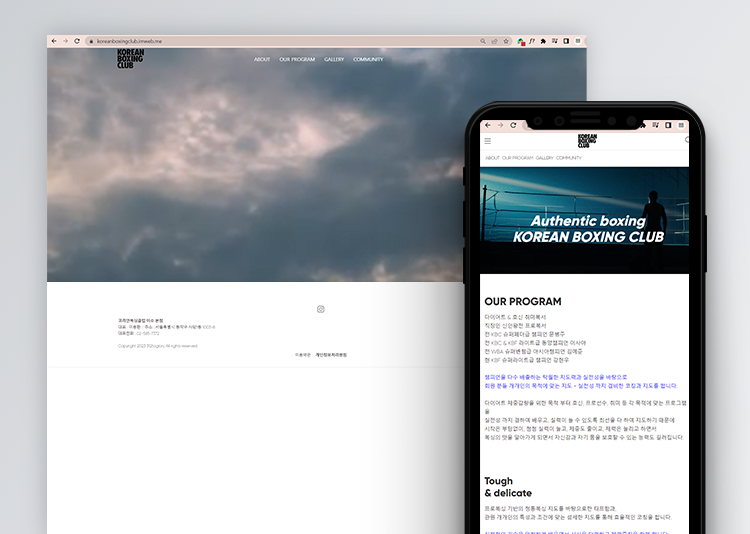The width and height of the screenshot is (750, 534).
Task: Open OUR PROGRAM in the phone site navigation
Action: coord(518,158)
